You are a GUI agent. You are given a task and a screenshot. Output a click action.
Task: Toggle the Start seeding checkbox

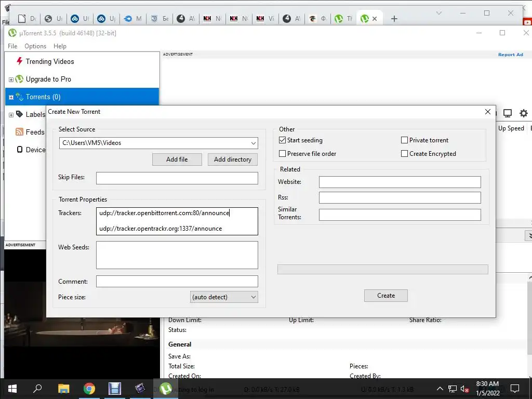coord(282,140)
